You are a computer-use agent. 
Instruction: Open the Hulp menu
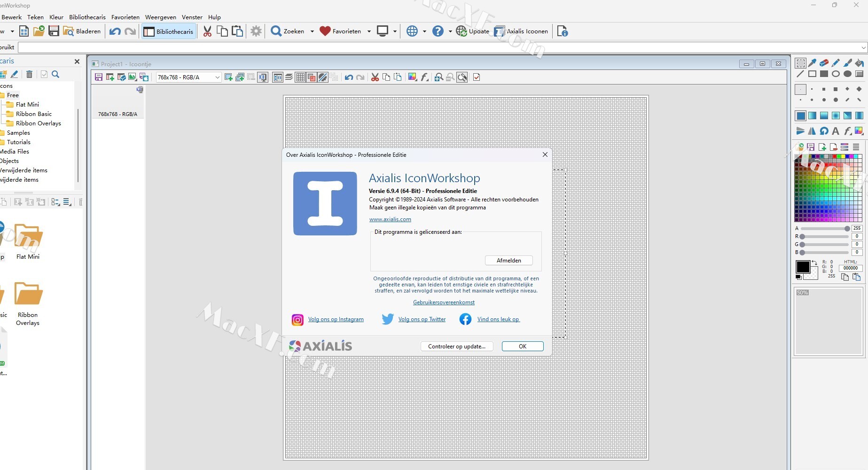214,17
